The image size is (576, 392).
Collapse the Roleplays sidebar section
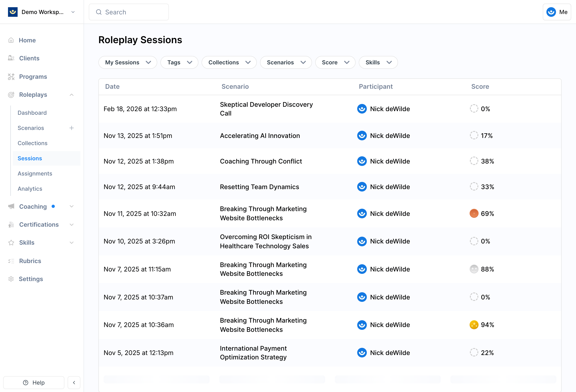[x=72, y=95]
